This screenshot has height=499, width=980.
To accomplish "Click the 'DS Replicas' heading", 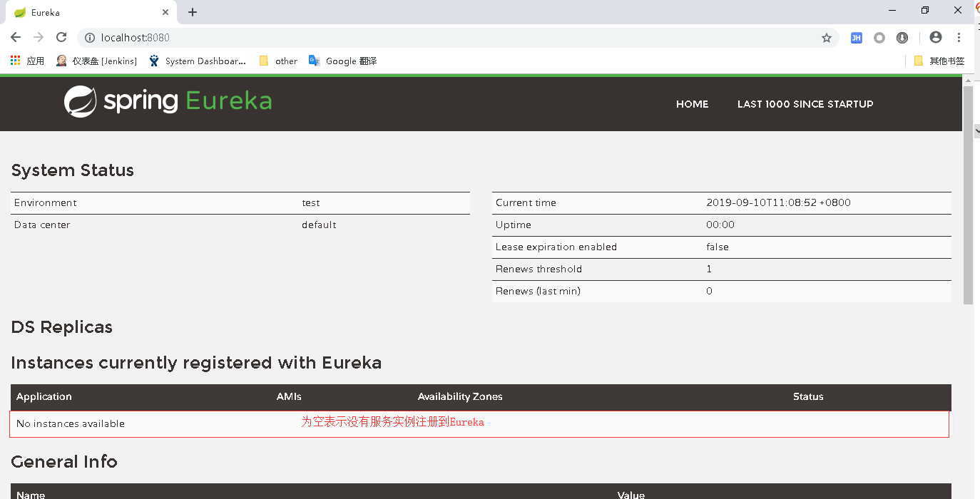I will [x=62, y=328].
